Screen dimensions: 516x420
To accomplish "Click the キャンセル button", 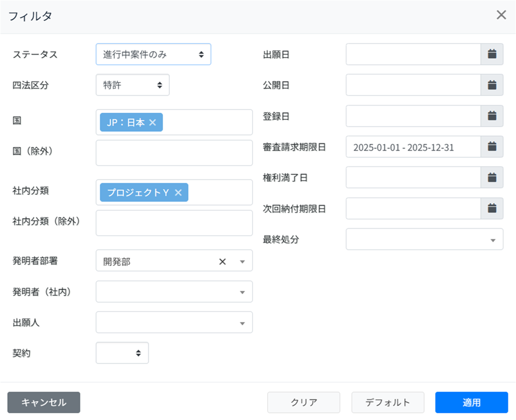I will tap(44, 402).
